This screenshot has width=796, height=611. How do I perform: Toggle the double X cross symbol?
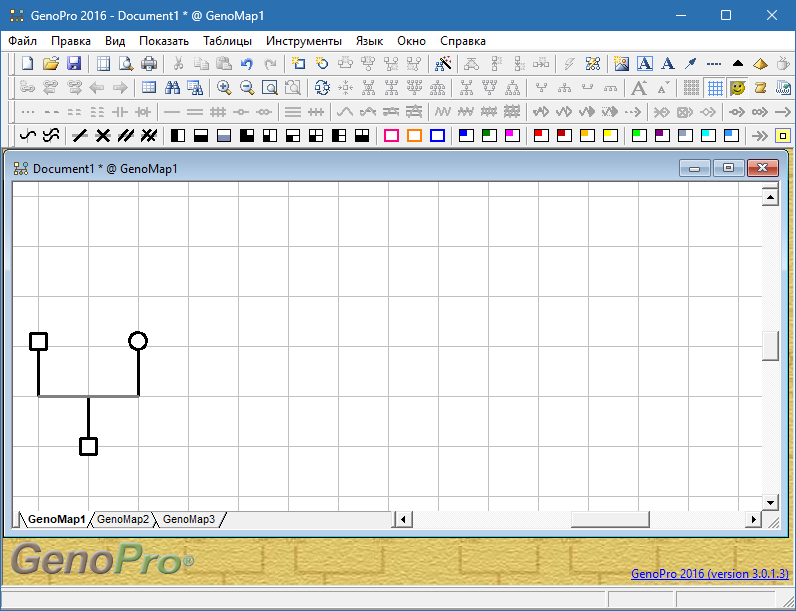[148, 135]
